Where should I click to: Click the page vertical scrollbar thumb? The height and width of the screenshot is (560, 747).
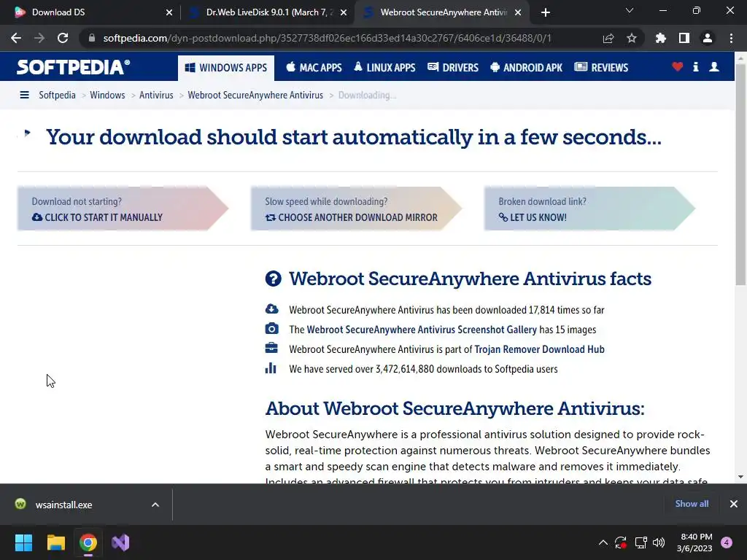740,174
